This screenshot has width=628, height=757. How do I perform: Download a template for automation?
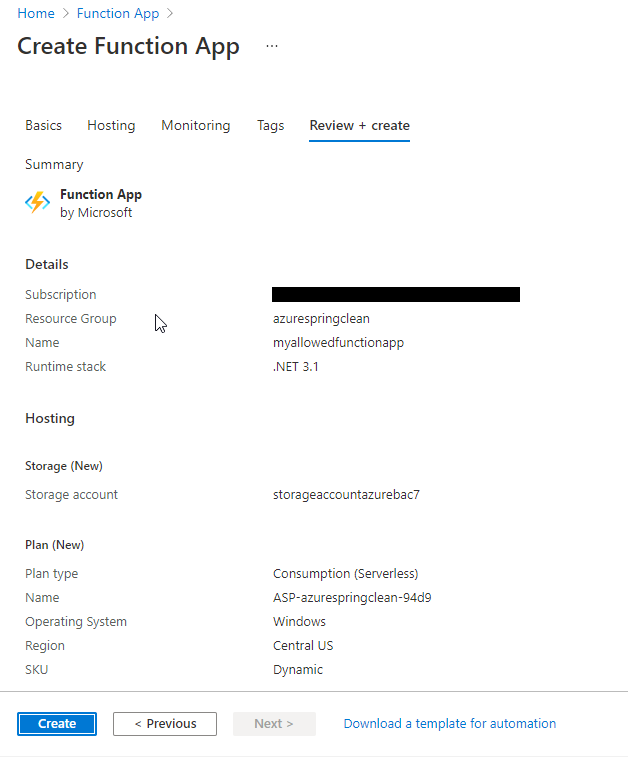449,723
